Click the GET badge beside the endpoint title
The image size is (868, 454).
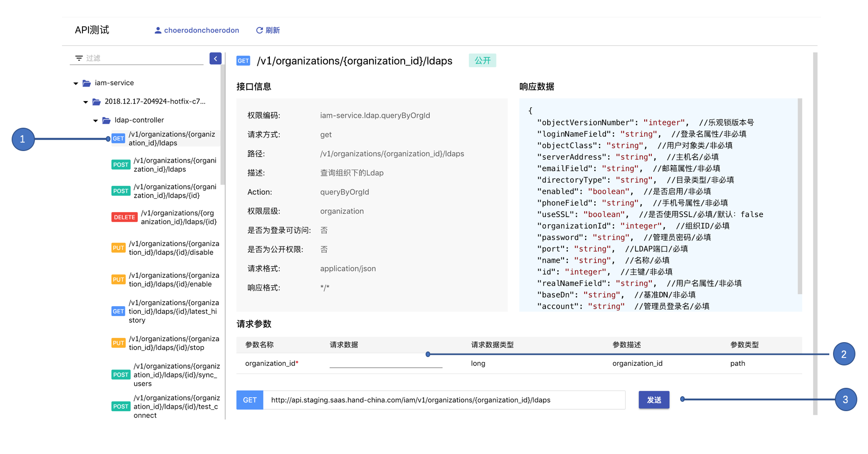pyautogui.click(x=243, y=61)
